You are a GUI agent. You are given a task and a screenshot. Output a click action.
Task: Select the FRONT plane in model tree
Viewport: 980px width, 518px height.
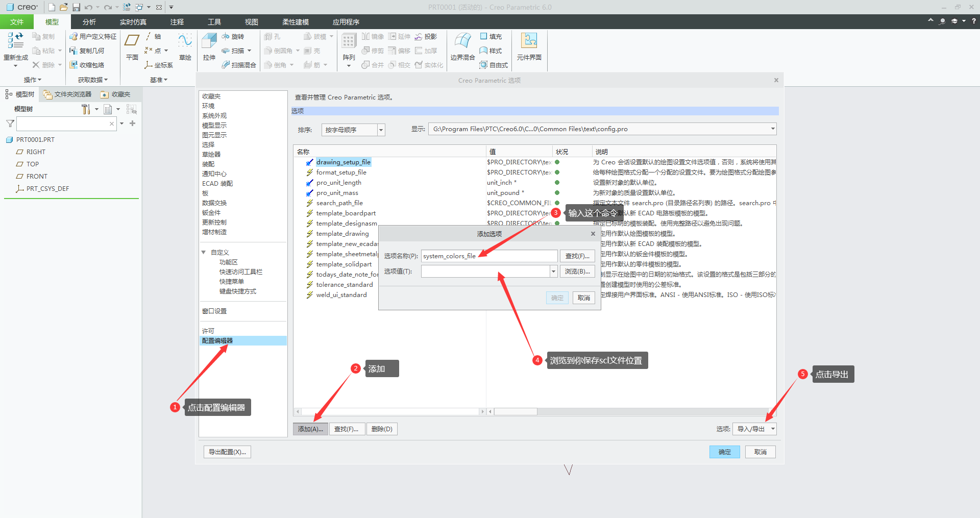[x=37, y=177]
